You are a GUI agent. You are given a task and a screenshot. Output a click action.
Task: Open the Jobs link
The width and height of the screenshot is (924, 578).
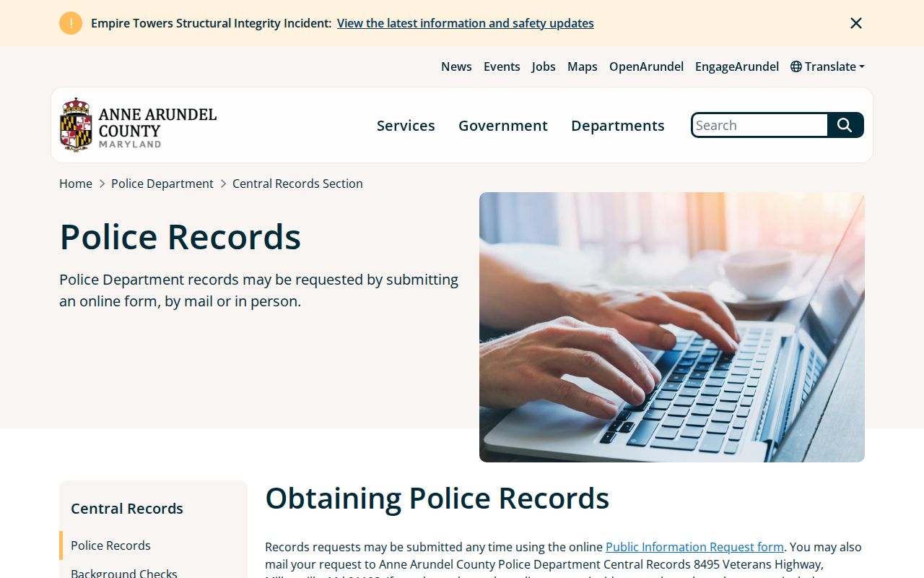point(544,66)
